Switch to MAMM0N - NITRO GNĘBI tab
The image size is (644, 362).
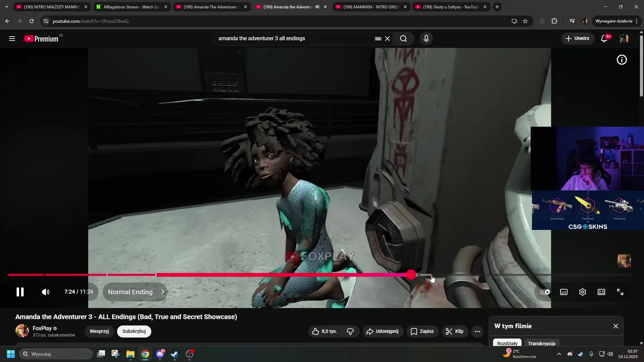[x=371, y=7]
